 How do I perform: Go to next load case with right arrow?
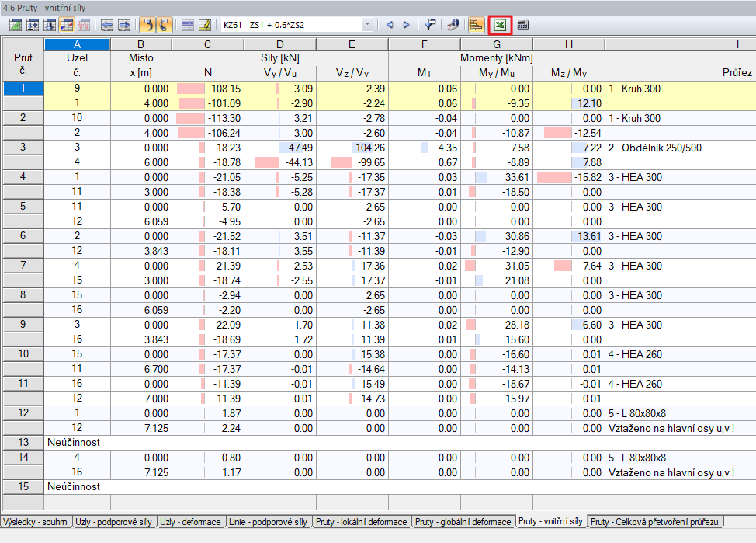[406, 25]
